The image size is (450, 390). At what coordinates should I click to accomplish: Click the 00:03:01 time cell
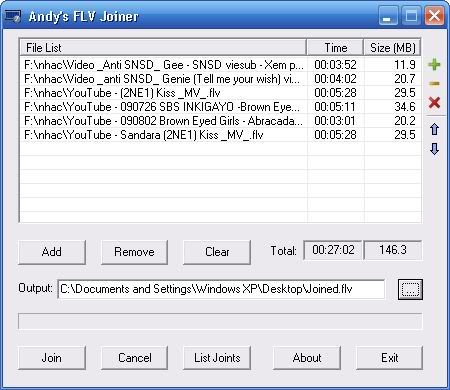pyautogui.click(x=335, y=121)
